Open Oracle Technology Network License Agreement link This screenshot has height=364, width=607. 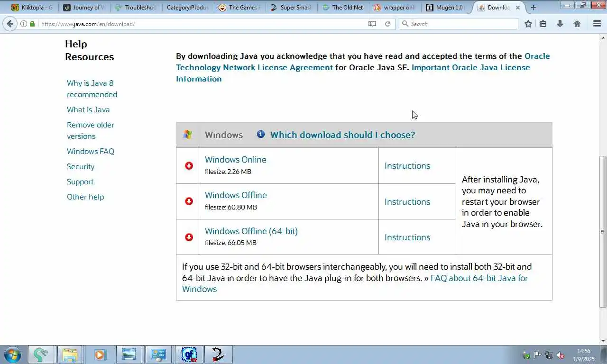tap(363, 62)
